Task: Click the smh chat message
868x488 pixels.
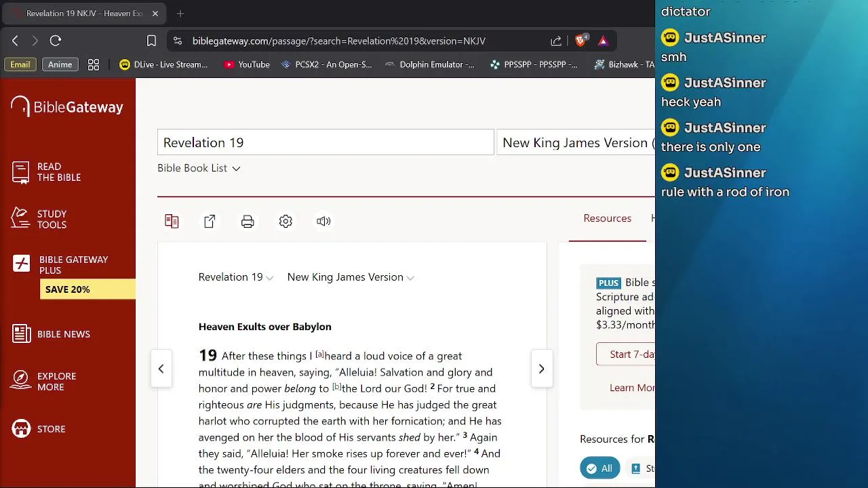Action: click(x=673, y=57)
